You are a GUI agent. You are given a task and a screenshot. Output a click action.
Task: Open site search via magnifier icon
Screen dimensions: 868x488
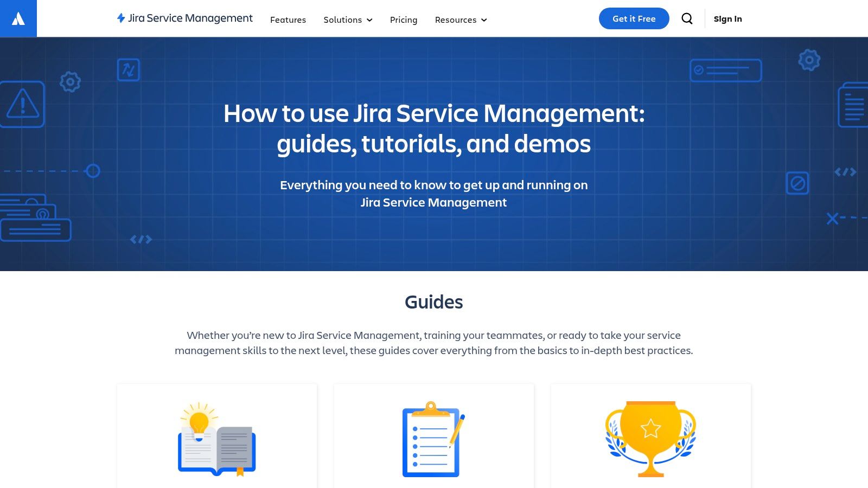click(x=687, y=18)
